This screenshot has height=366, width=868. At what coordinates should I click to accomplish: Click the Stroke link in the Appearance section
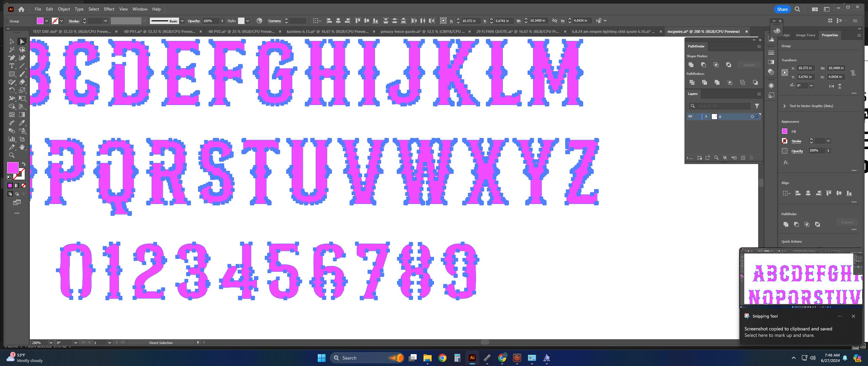(x=796, y=141)
